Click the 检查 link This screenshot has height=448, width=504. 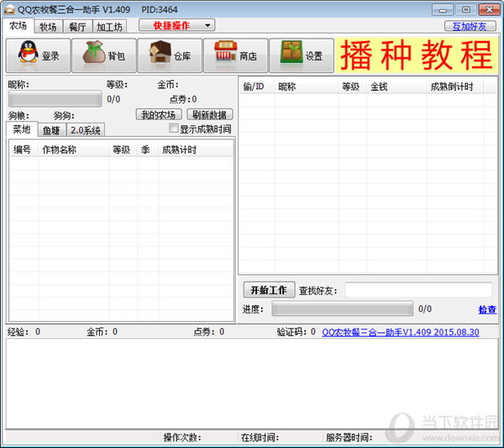487,309
